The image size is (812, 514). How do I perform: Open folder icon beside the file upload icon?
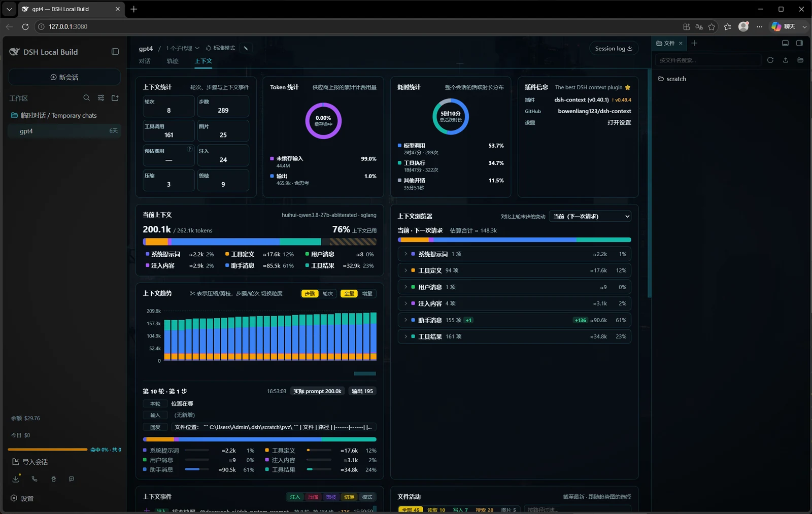coord(800,60)
